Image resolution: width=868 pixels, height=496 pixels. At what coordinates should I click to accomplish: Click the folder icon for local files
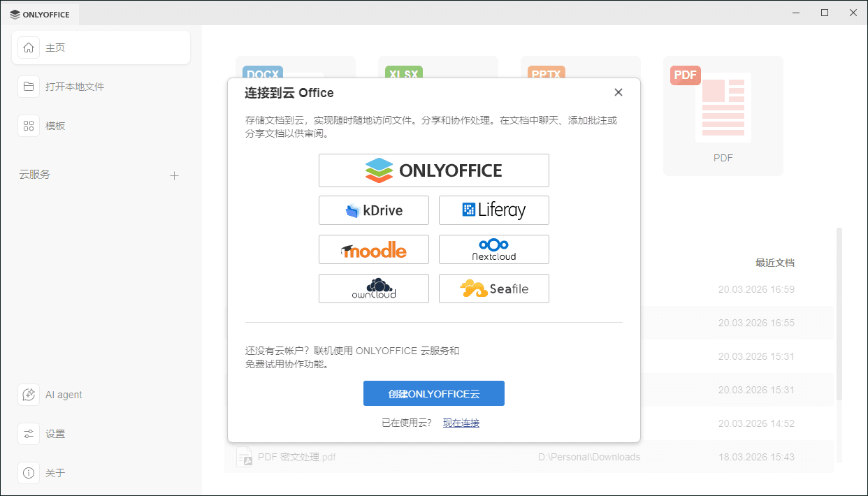click(29, 87)
